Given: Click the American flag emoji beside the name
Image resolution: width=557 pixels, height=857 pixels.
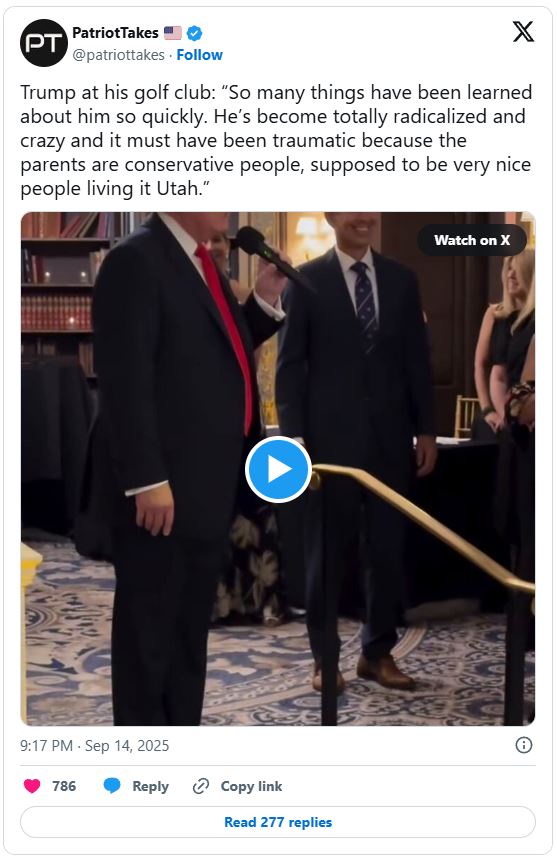Looking at the screenshot, I should point(173,33).
